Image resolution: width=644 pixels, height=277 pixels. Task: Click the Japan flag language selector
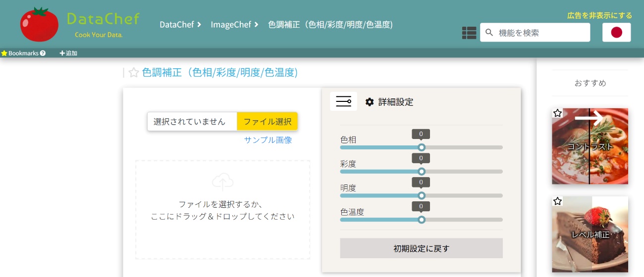click(616, 33)
